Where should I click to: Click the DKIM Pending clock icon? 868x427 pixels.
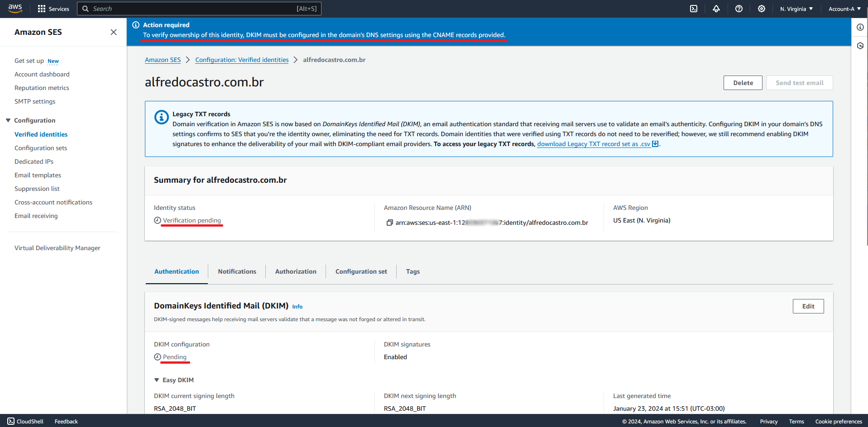tap(158, 357)
